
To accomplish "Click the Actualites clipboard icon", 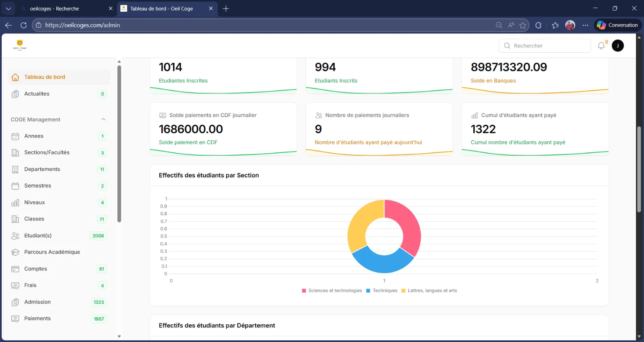I will [15, 94].
